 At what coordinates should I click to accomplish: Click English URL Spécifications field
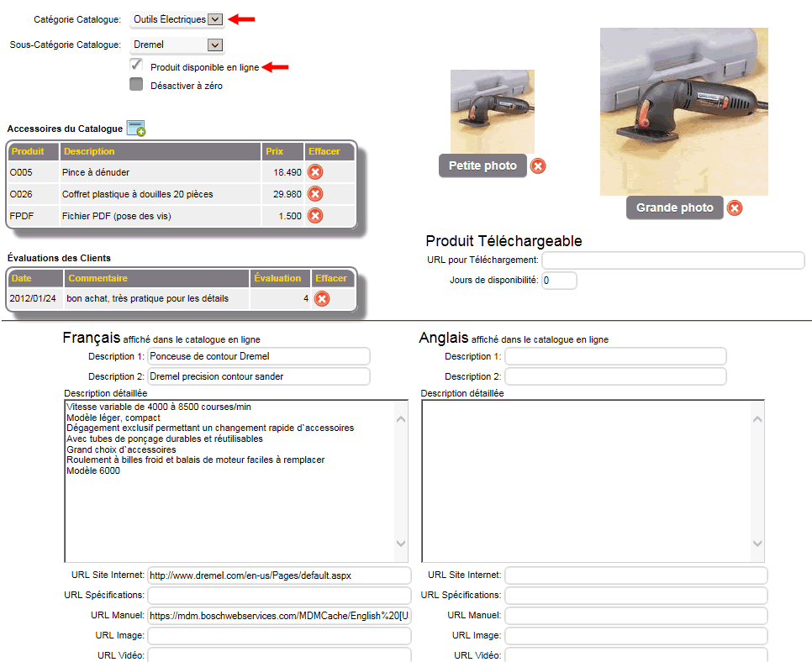click(636, 596)
